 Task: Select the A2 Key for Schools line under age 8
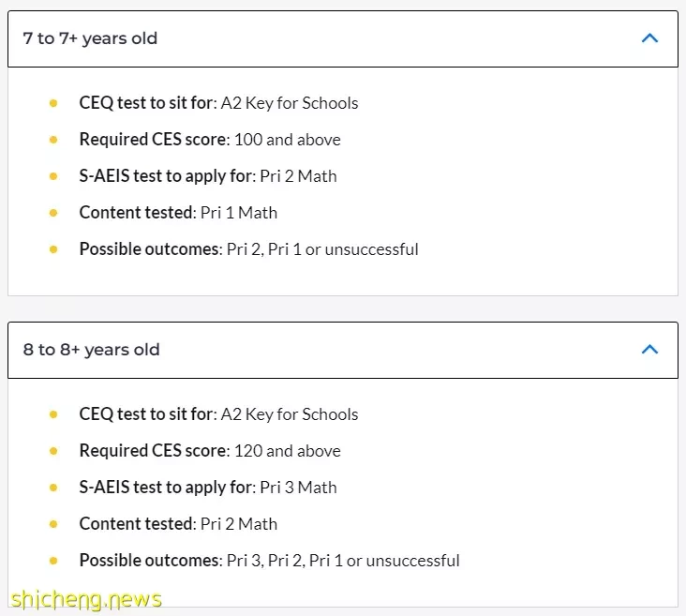pos(218,414)
